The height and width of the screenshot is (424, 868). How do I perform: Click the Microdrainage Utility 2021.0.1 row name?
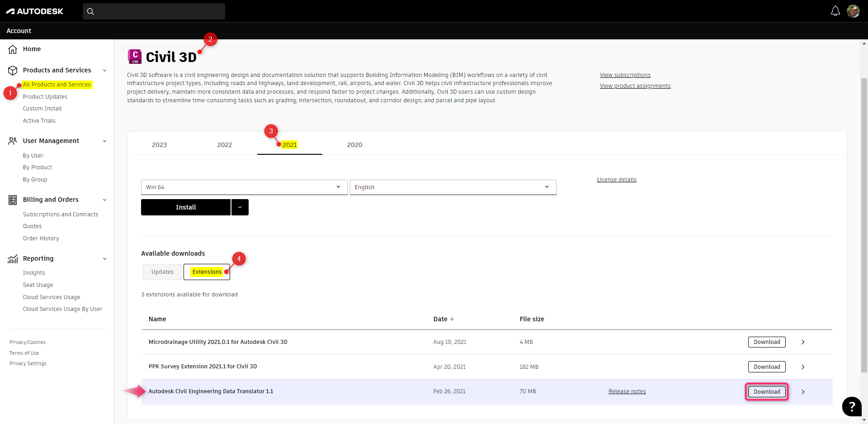pyautogui.click(x=218, y=342)
